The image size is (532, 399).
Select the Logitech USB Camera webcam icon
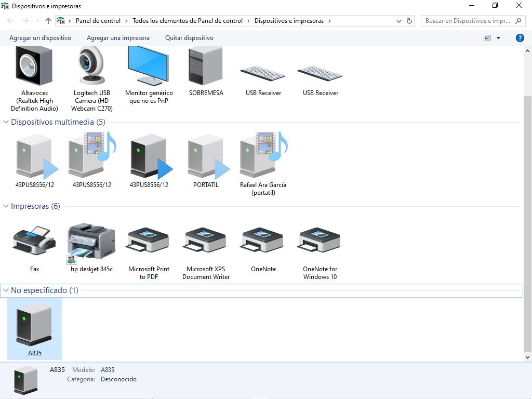coord(91,66)
